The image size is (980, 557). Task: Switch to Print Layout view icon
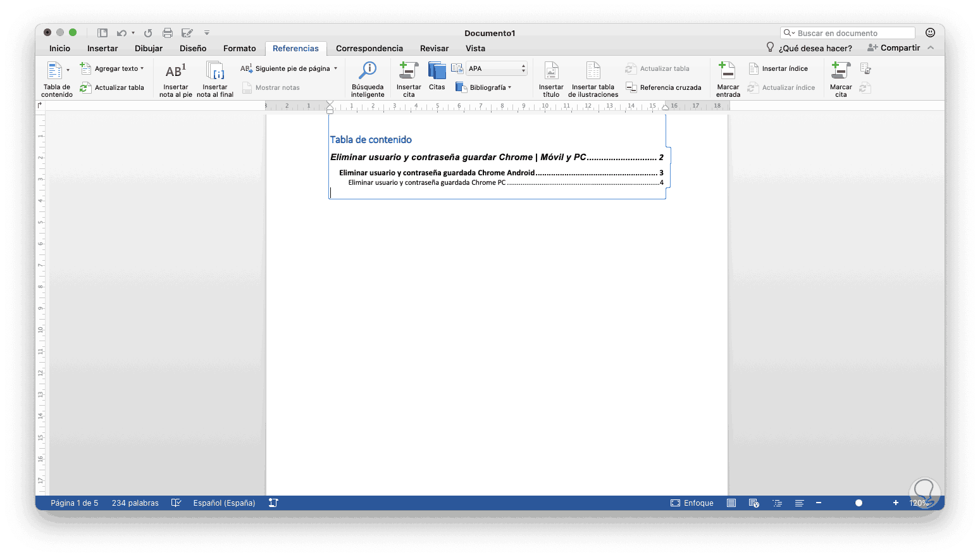pyautogui.click(x=731, y=503)
